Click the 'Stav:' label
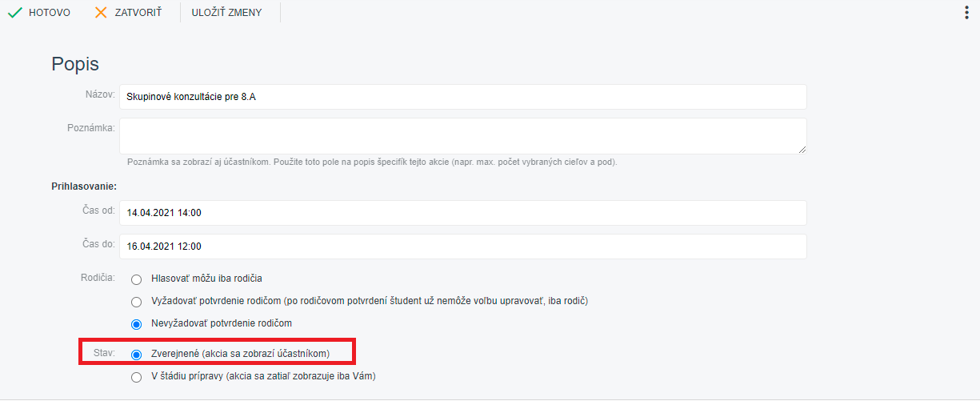980x417 pixels. point(104,352)
